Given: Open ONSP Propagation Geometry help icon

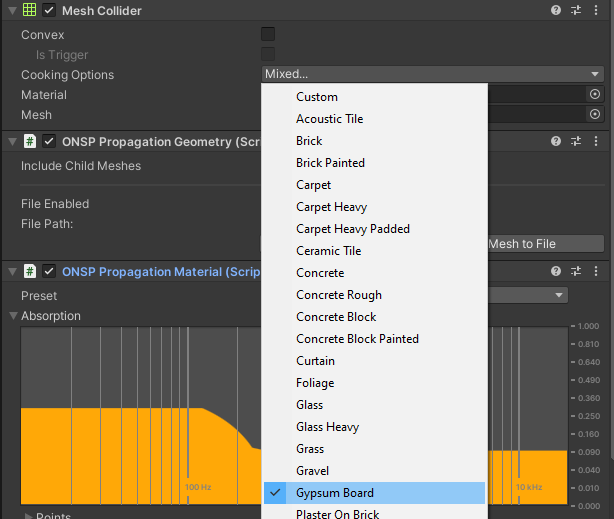Looking at the screenshot, I should click(556, 141).
